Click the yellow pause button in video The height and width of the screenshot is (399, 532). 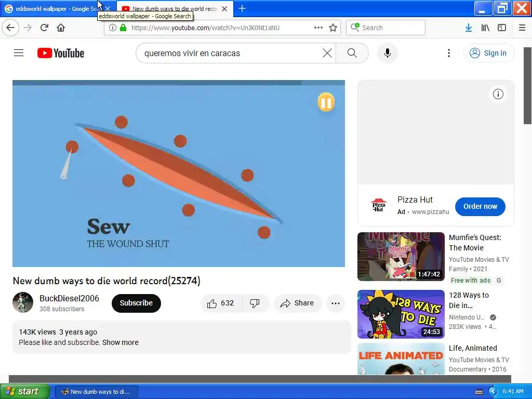click(326, 102)
